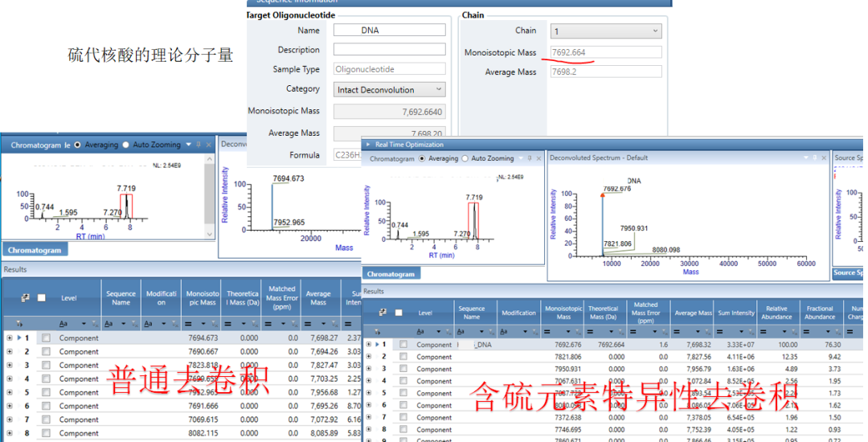Screen dimensions: 868x442
Task: Close the Deconvoluted Spectrum - Default panel
Action: click(825, 158)
